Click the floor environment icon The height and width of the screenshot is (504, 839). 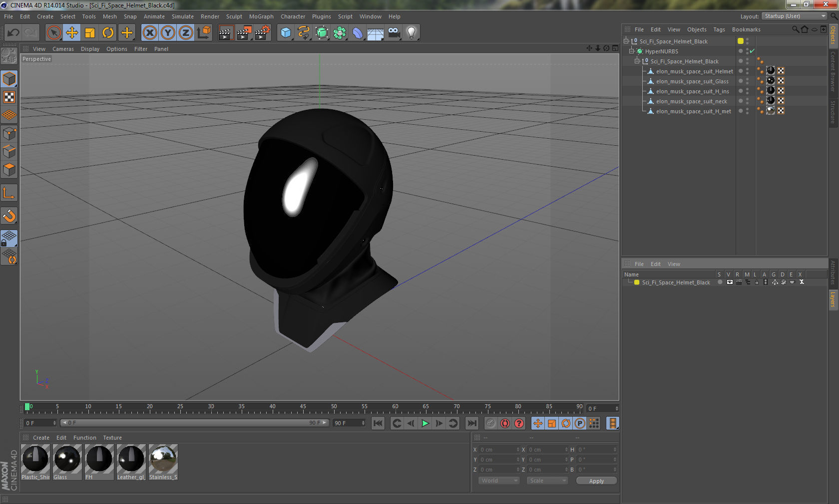pyautogui.click(x=376, y=33)
